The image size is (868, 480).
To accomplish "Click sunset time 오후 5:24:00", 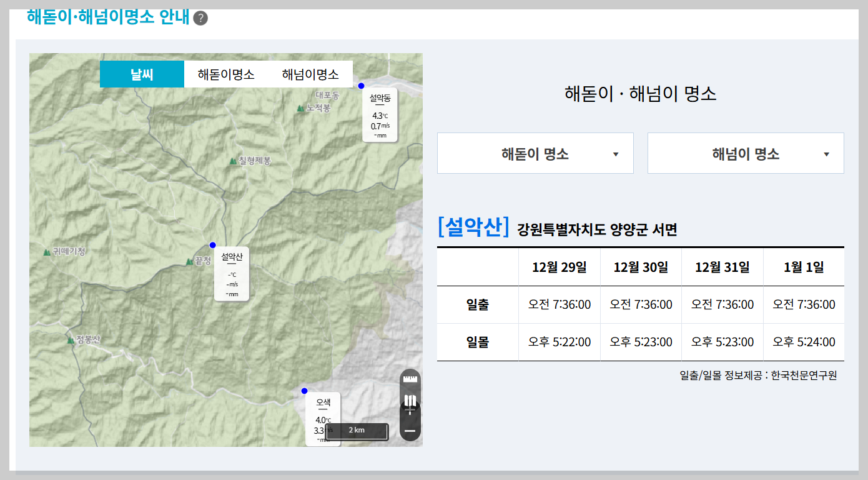I will click(804, 342).
